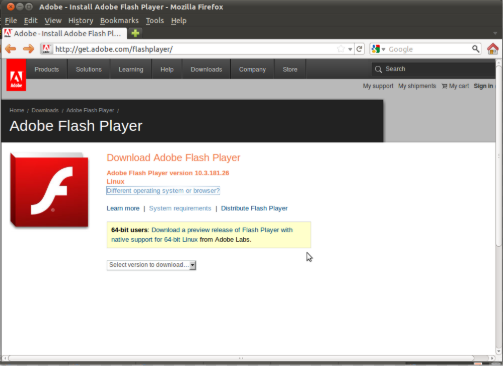
Task: Reload the page with the refresh icon
Action: click(359, 49)
